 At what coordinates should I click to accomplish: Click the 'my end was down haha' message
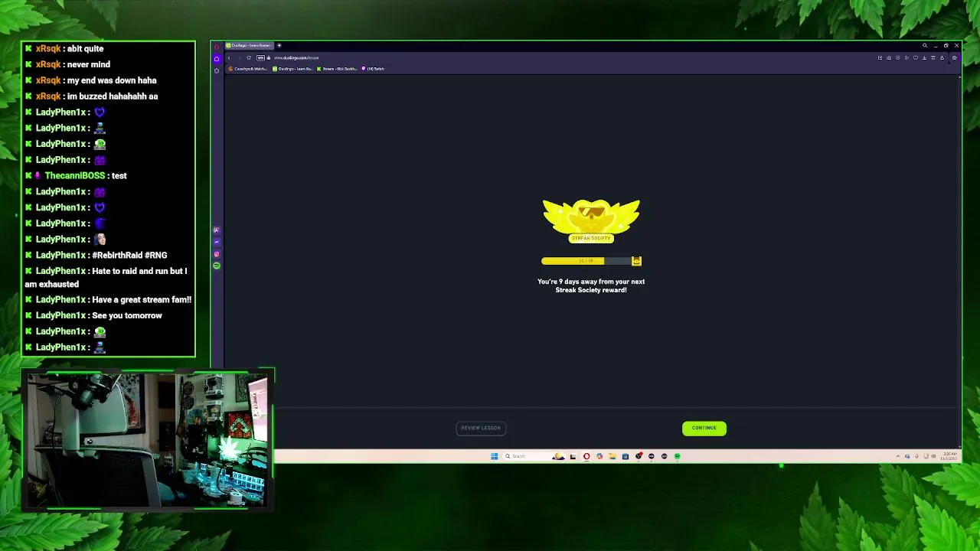[x=90, y=80]
